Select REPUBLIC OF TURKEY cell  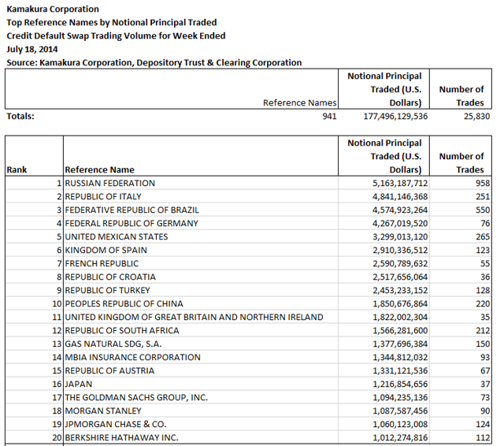[x=201, y=290]
